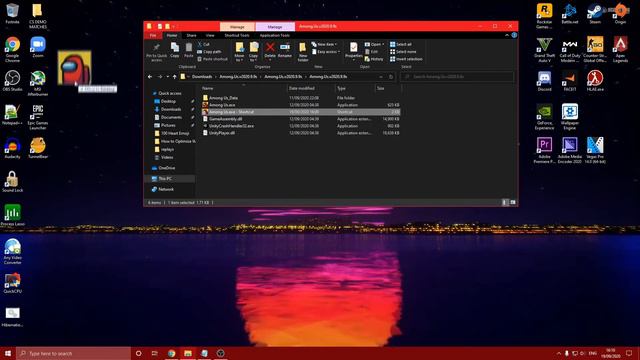The height and width of the screenshot is (360, 640).
Task: Open Pictures in the navigation pane
Action: 168,125
